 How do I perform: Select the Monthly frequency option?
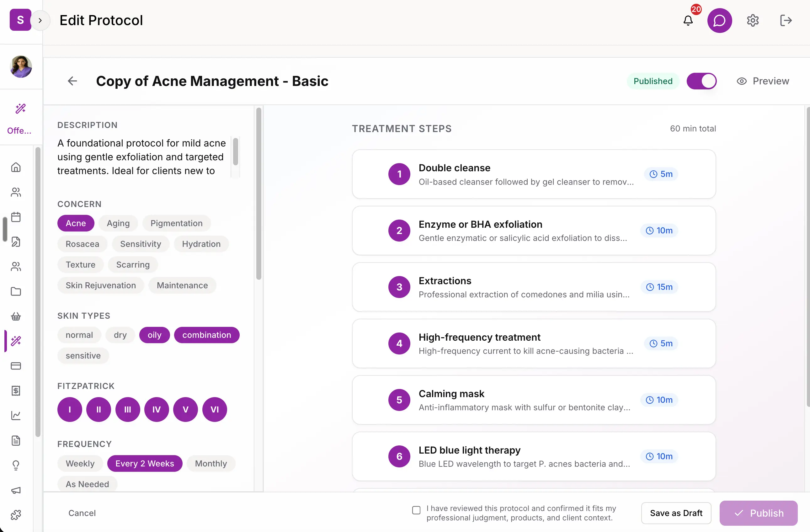(211, 464)
